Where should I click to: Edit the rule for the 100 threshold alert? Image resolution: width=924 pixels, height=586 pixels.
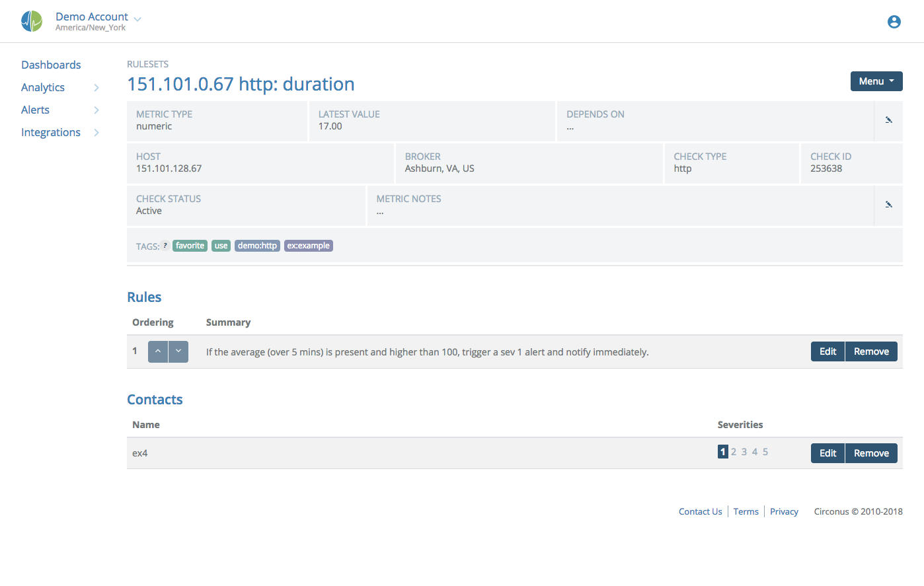[x=828, y=351]
